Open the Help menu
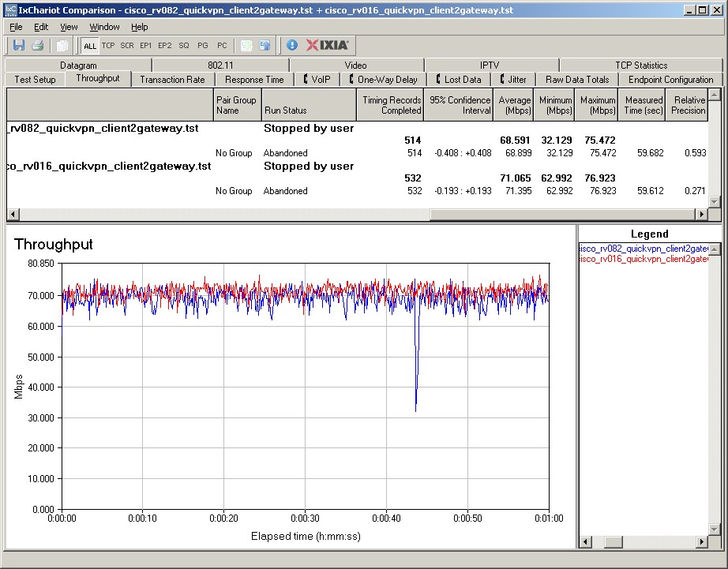The width and height of the screenshot is (728, 569). (x=139, y=27)
